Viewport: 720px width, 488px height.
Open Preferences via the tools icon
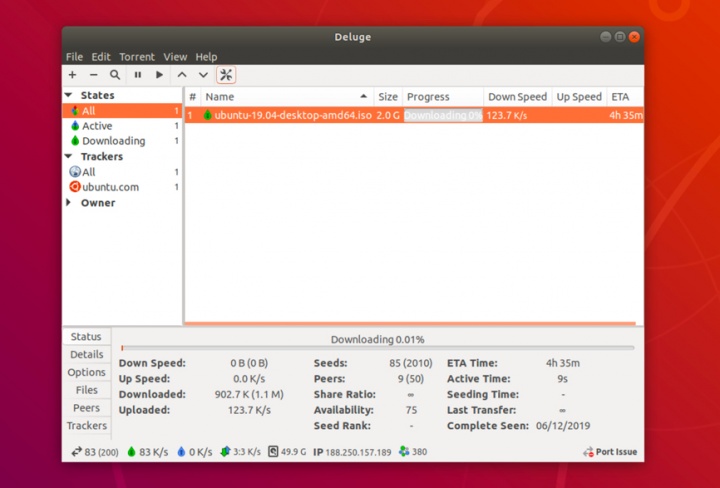click(x=226, y=75)
